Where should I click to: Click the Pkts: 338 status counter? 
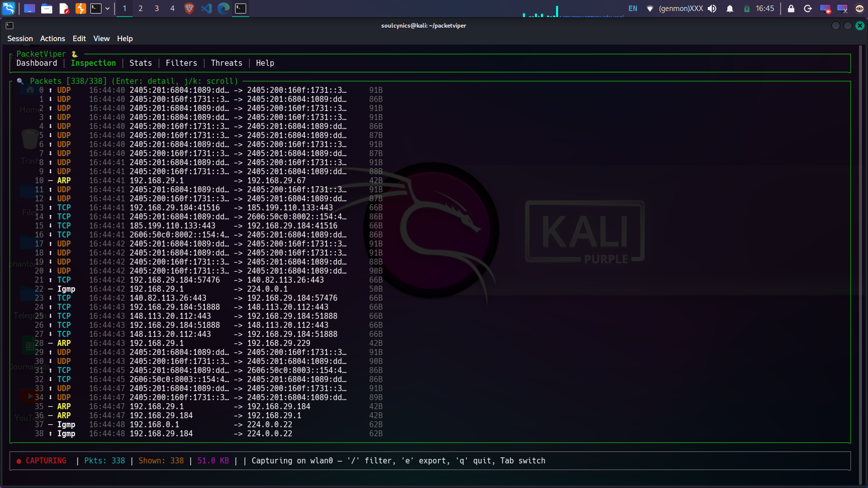tap(104, 461)
